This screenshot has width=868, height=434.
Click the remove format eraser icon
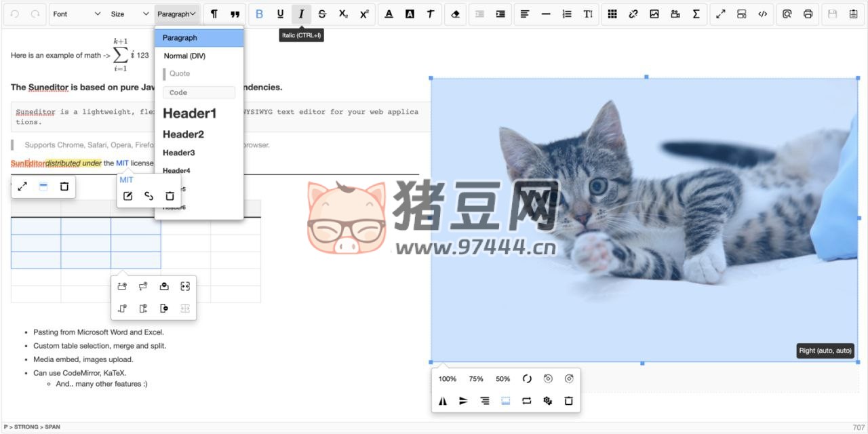[455, 14]
